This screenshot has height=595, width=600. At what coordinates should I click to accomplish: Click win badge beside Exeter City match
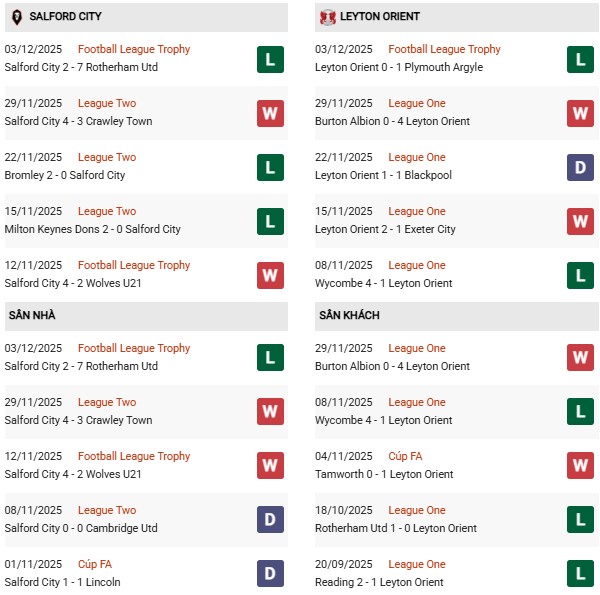pos(580,221)
